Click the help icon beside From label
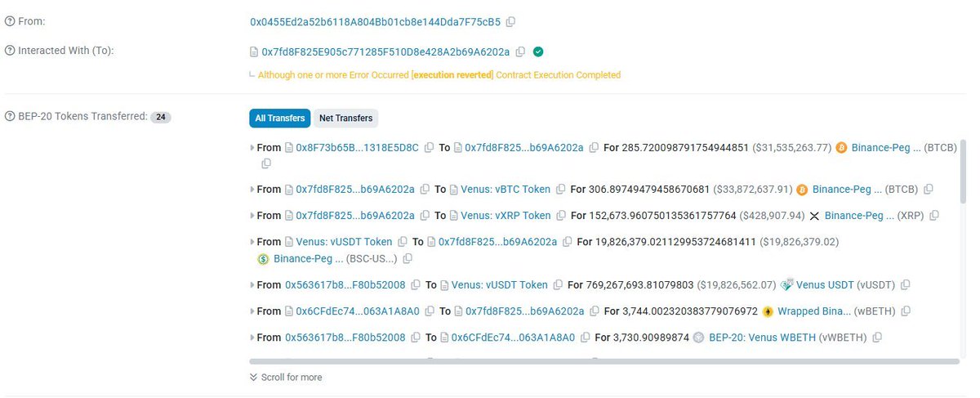 tap(10, 21)
